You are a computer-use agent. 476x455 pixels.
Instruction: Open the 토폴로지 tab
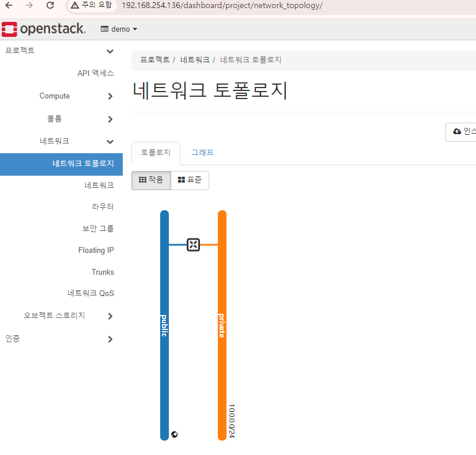click(x=156, y=153)
